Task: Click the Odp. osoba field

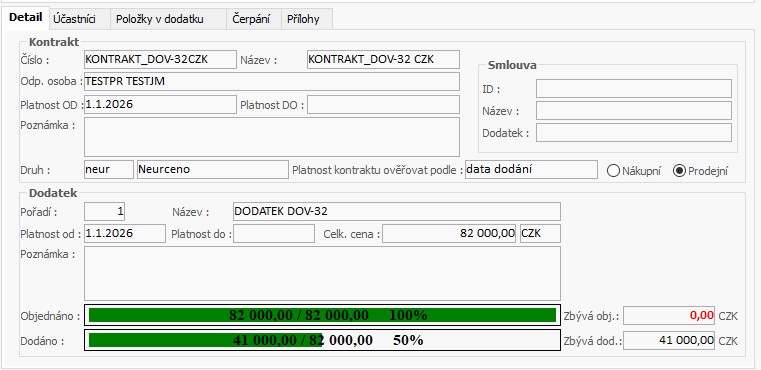Action: click(x=272, y=82)
